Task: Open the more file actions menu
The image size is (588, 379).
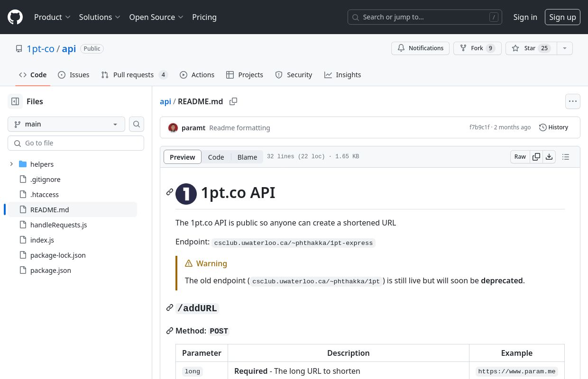Action: [573, 101]
